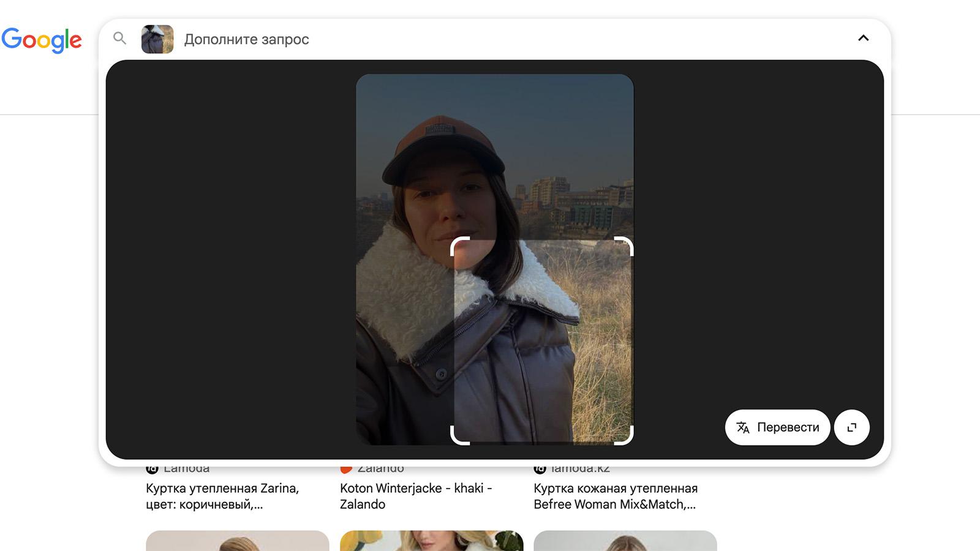Focus the "Дополните запрос" search field
This screenshot has height=551, width=980.
pyautogui.click(x=247, y=39)
